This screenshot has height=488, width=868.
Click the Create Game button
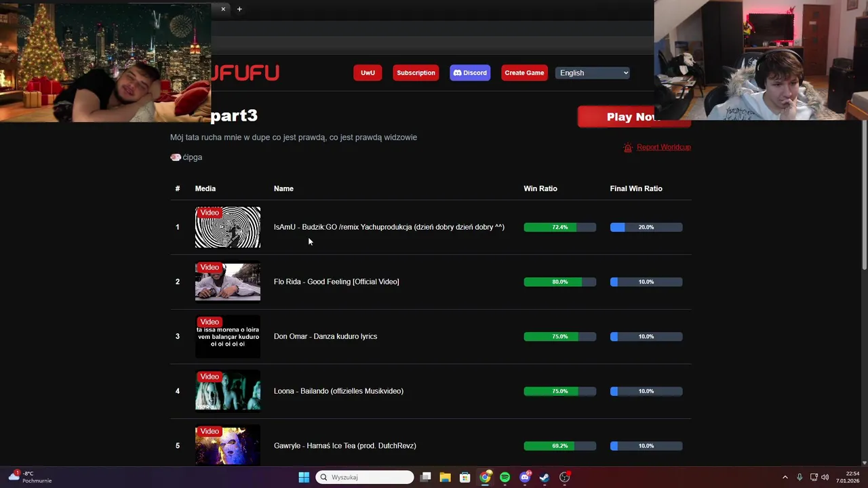(524, 73)
